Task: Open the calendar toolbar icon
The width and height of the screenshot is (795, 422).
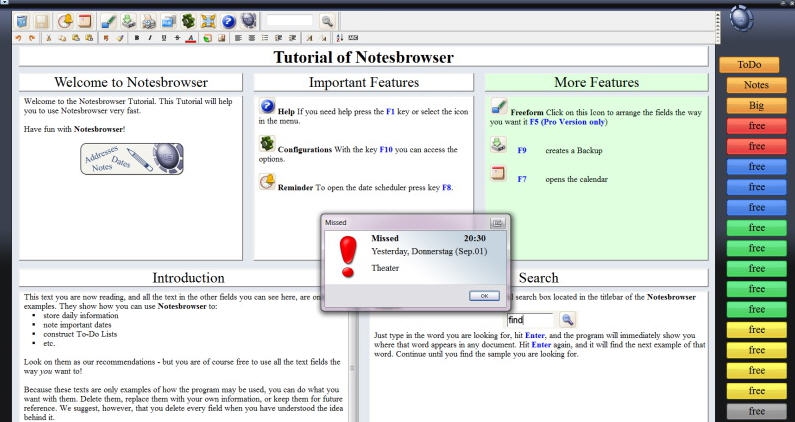Action: pos(84,21)
